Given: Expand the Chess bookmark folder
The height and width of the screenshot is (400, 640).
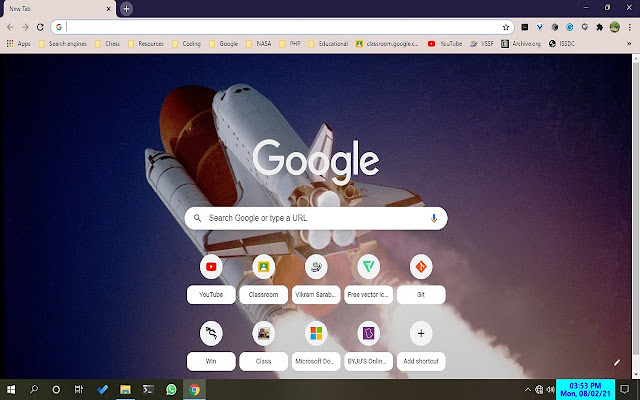Looking at the screenshot, I should [107, 44].
